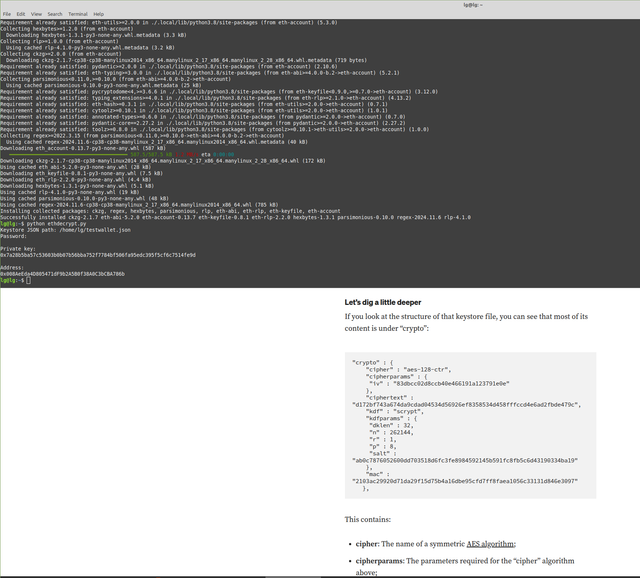Click the "Address:" label in terminal
Viewport: 640px width, 578px height.
(12, 268)
